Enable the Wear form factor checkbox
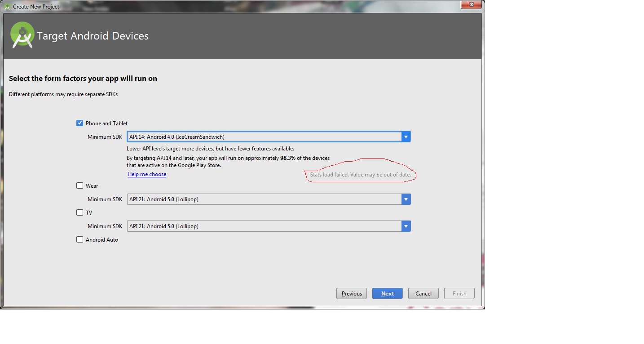The image size is (644, 344). [80, 185]
